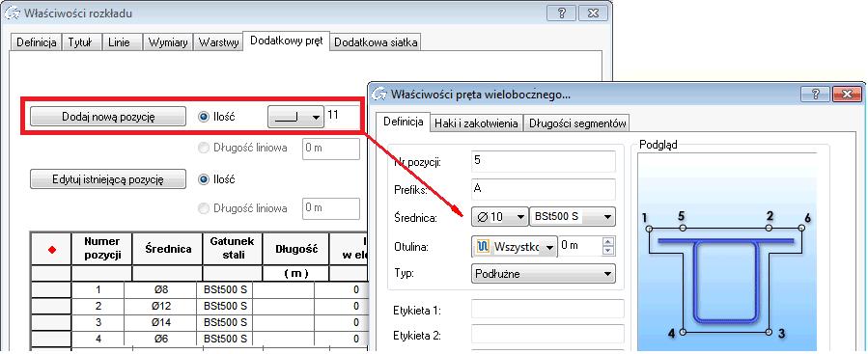The image size is (868, 354).
Task: Open the Warstwy tab
Action: click(218, 42)
